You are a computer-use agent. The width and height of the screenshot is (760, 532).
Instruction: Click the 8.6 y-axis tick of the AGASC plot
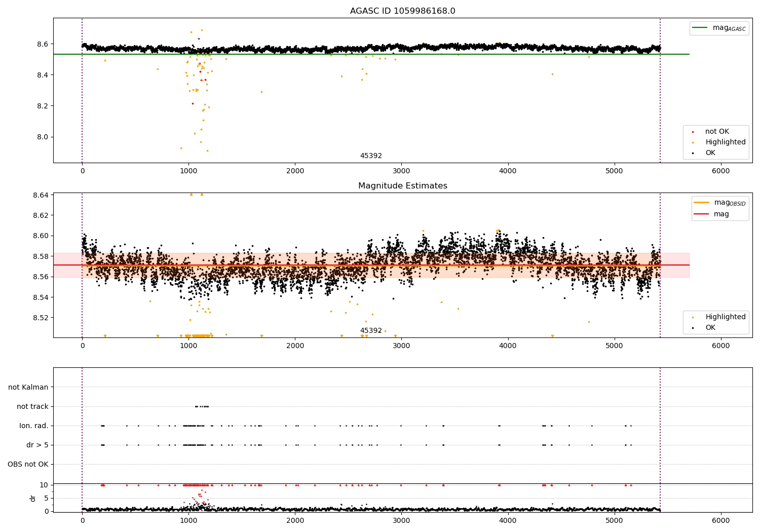pos(43,44)
